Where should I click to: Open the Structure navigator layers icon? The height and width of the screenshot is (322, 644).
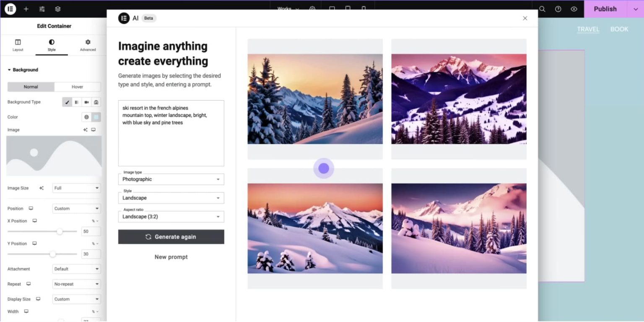(57, 9)
